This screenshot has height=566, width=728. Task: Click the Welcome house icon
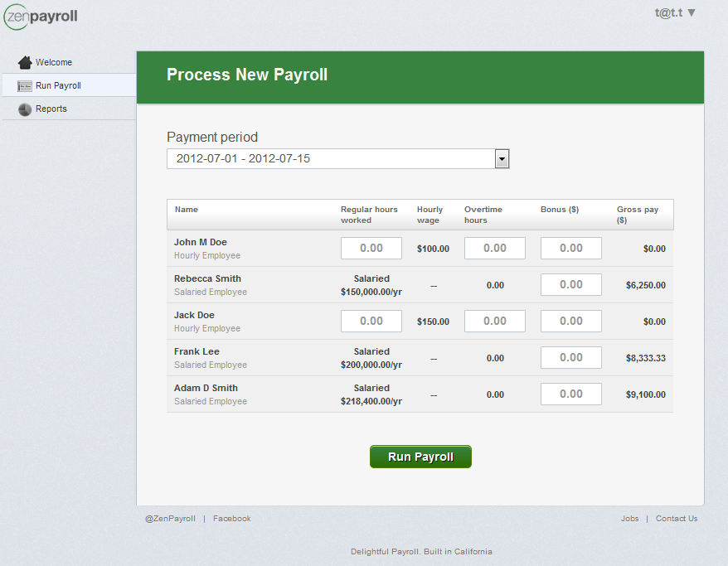25,62
